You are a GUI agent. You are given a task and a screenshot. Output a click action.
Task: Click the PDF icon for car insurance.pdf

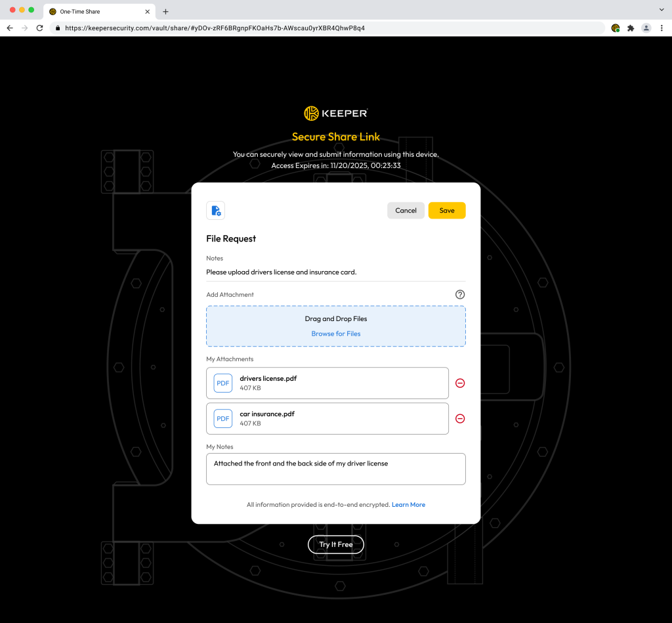click(222, 418)
